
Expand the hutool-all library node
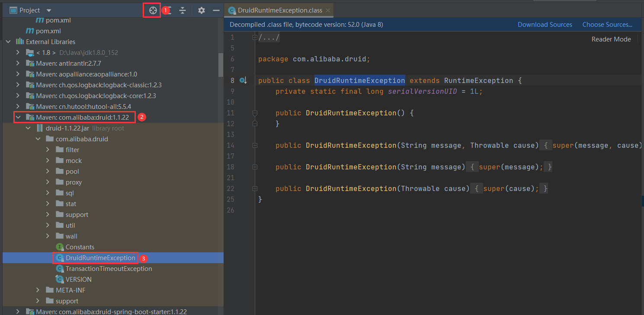point(18,107)
